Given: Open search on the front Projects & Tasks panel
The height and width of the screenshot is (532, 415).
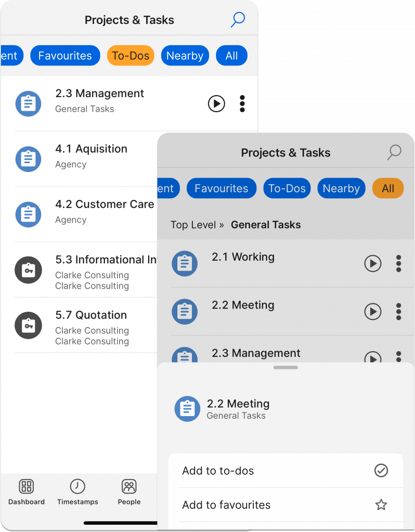Looking at the screenshot, I should [x=394, y=152].
